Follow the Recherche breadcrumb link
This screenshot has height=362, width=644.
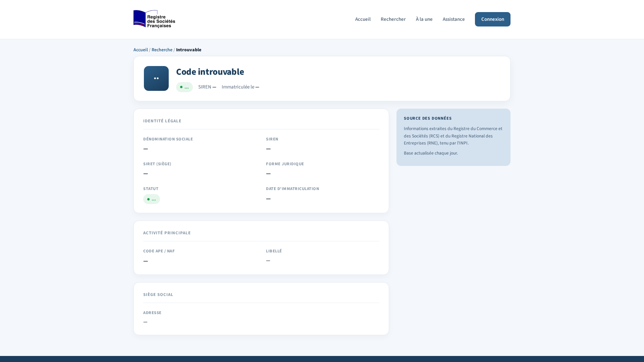pyautogui.click(x=162, y=50)
